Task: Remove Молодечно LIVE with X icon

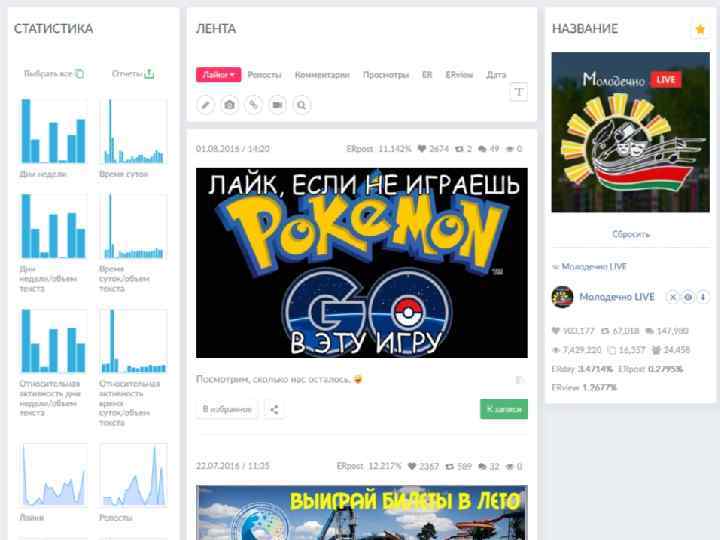Action: (673, 297)
